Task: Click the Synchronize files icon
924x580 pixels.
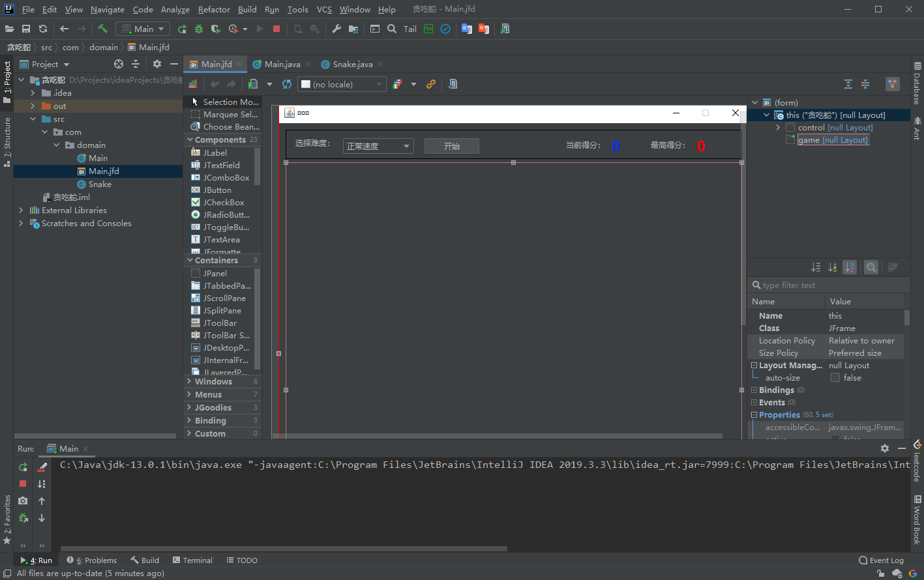Action: 43,29
